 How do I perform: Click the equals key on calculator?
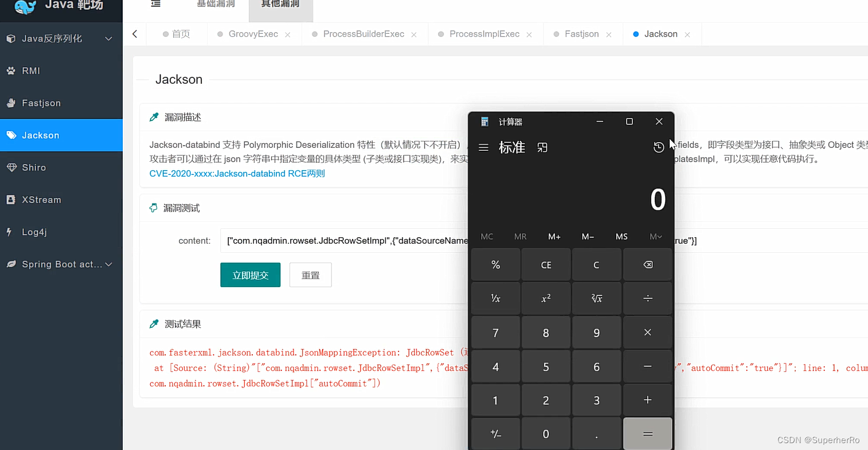coord(647,434)
